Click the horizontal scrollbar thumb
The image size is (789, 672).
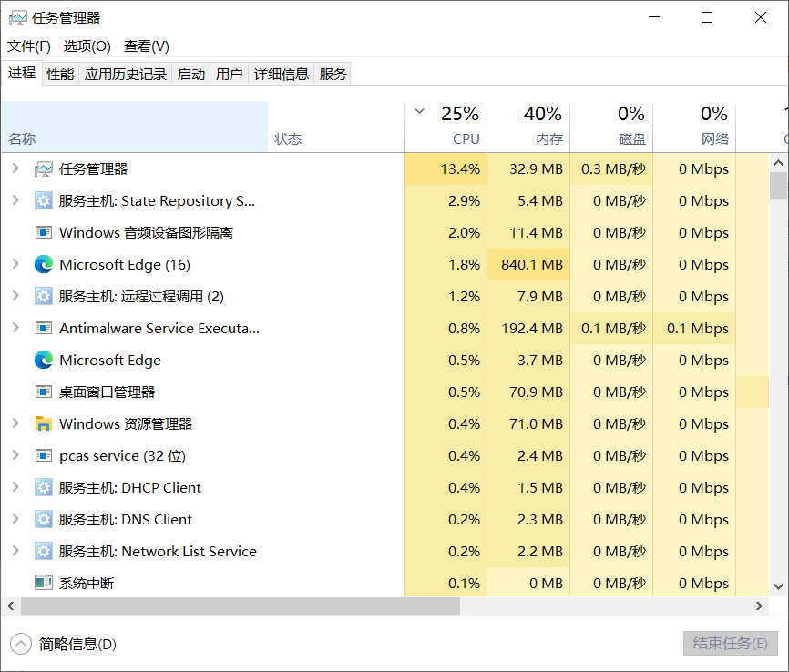(x=240, y=606)
